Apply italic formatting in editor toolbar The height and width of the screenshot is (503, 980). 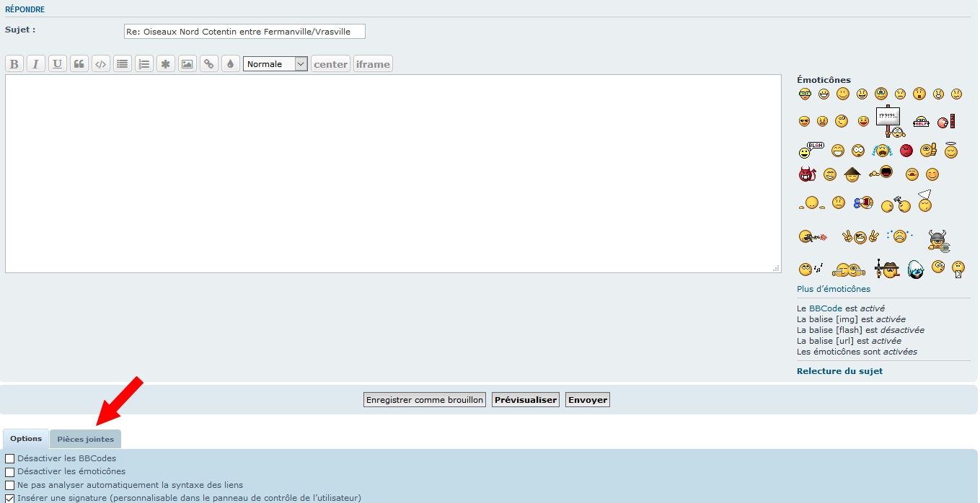(36, 64)
